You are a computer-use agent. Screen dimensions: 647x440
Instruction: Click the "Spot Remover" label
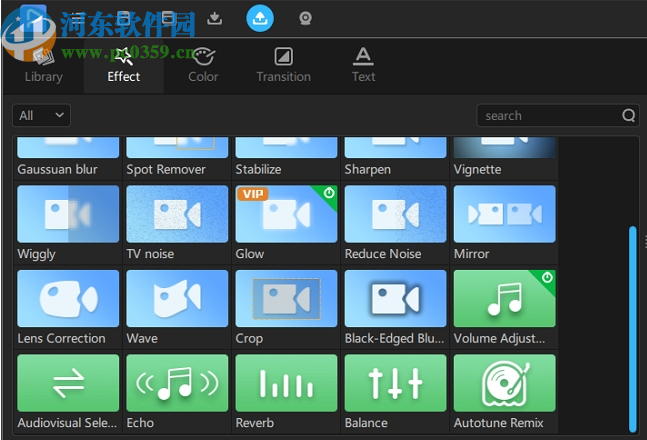[x=166, y=169]
